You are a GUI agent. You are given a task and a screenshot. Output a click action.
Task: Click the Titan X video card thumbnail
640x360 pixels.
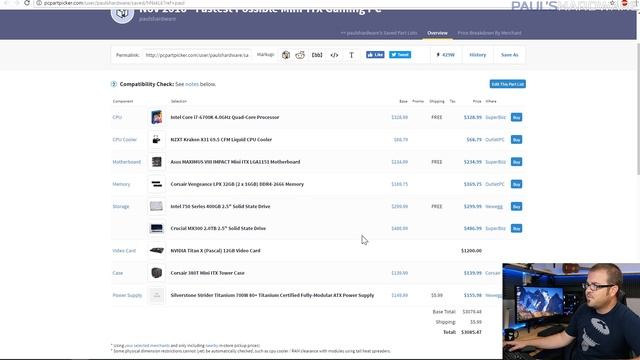click(x=156, y=251)
